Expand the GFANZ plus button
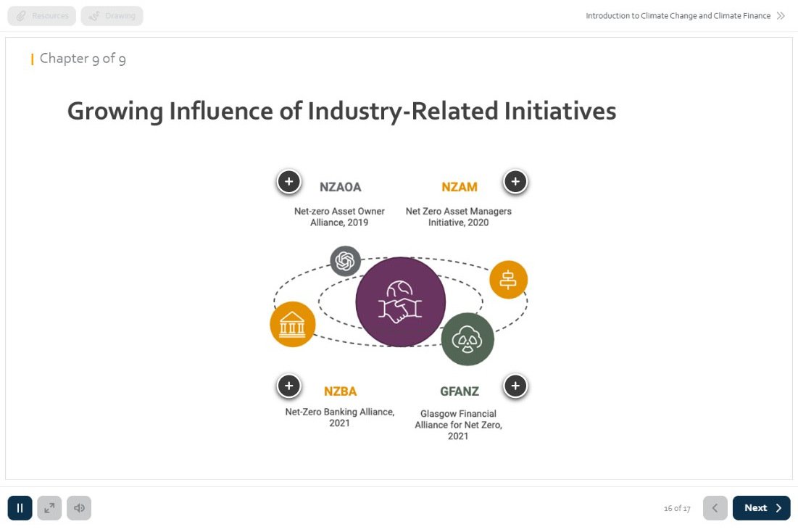The height and width of the screenshot is (532, 798). pyautogui.click(x=515, y=386)
